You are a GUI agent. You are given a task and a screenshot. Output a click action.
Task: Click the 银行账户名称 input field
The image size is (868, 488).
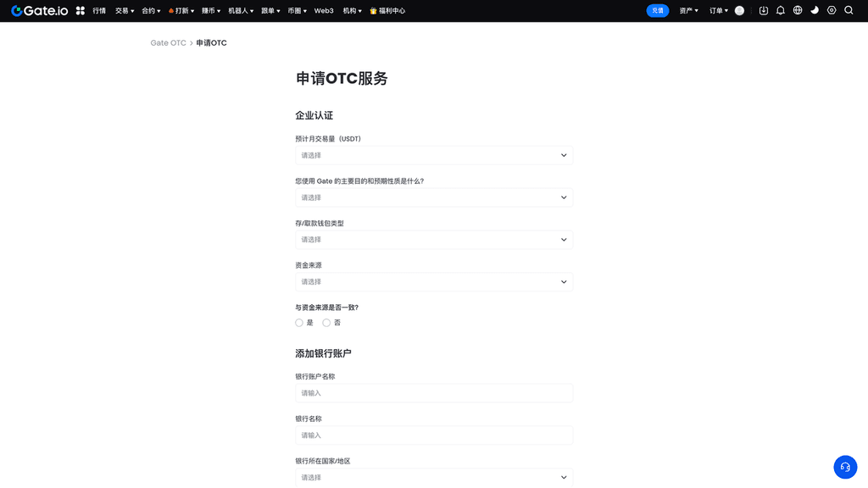pos(434,393)
